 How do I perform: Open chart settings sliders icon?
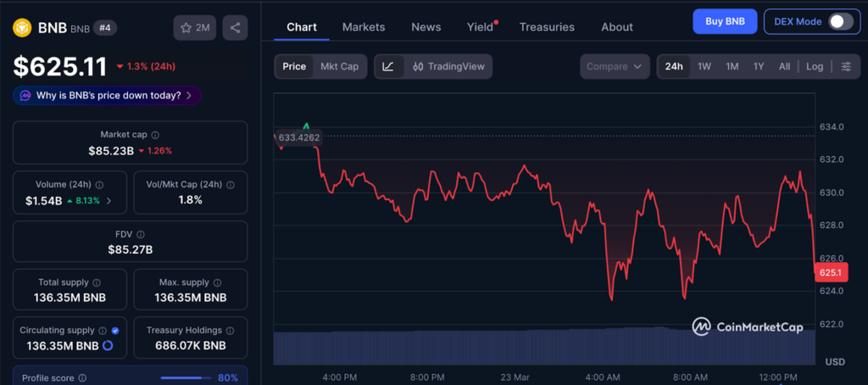(x=846, y=66)
